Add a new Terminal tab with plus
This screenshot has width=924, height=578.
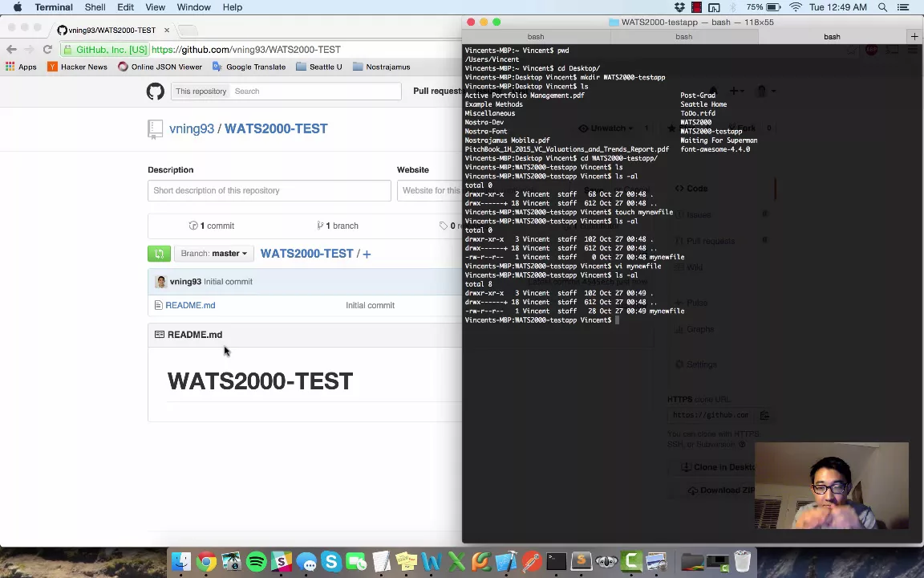914,37
